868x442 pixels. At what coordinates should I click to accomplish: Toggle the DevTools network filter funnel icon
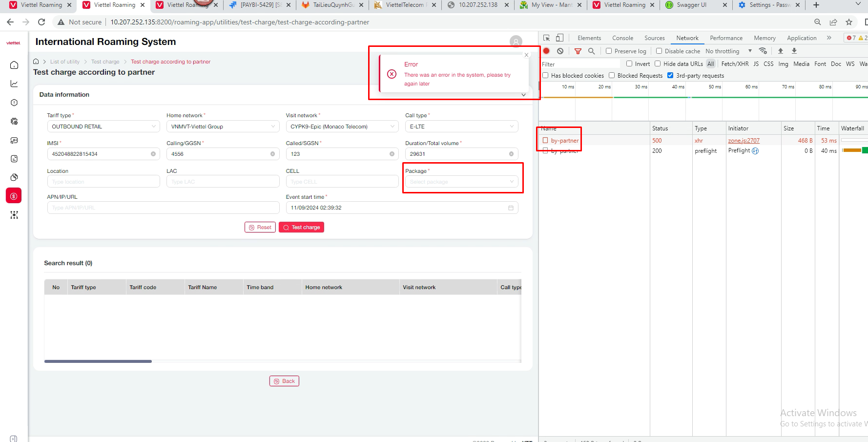point(578,51)
